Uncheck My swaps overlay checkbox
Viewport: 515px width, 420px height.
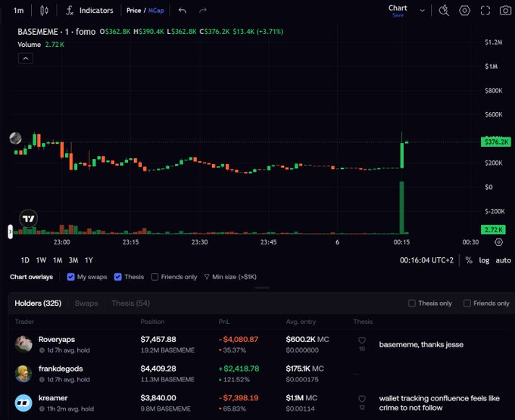coord(70,277)
